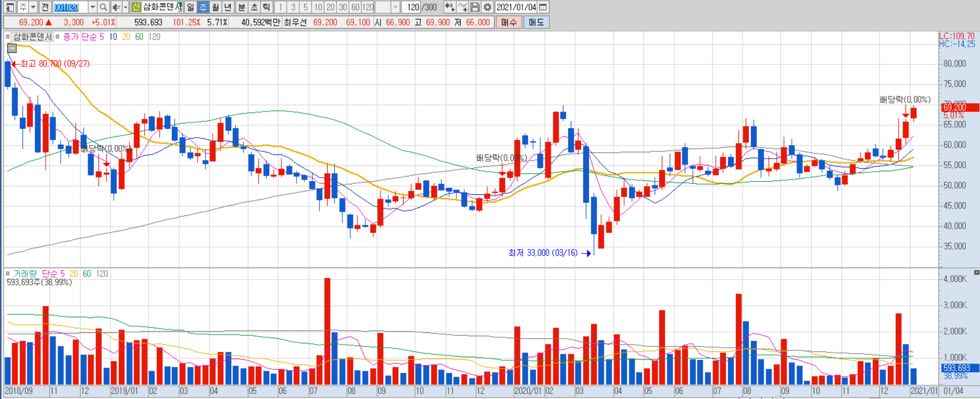Open the custom interval combo box
The height and width of the screenshot is (399, 980).
(x=388, y=7)
